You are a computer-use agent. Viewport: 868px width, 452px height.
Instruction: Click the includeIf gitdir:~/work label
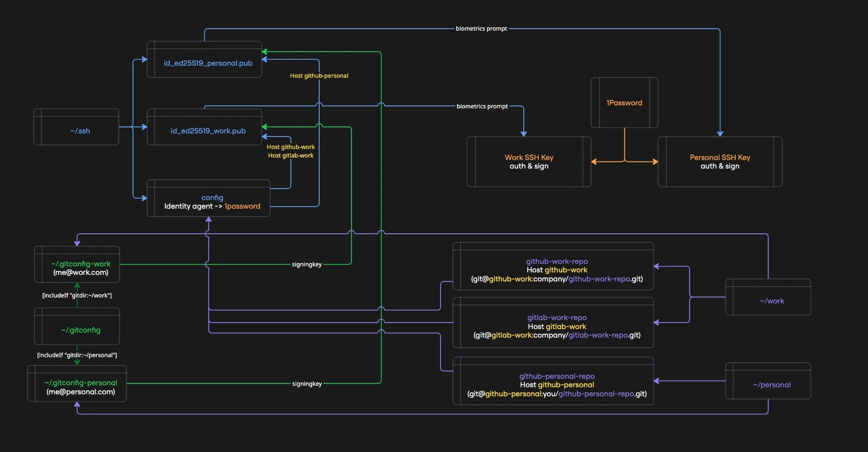pyautogui.click(x=77, y=295)
